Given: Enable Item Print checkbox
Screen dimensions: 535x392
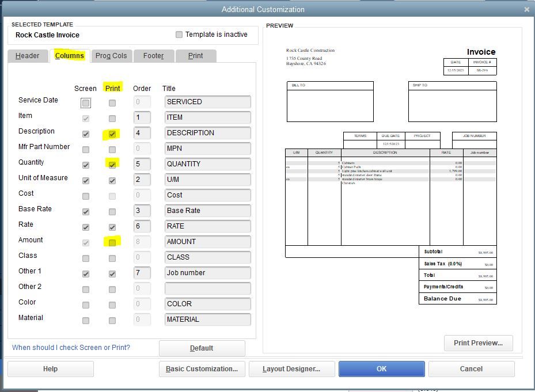Looking at the screenshot, I should [112, 119].
